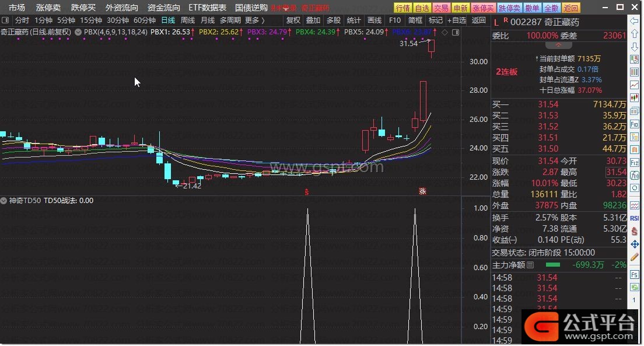Switch to 1分钟 period tab
The image size is (644, 346).
click(44, 20)
